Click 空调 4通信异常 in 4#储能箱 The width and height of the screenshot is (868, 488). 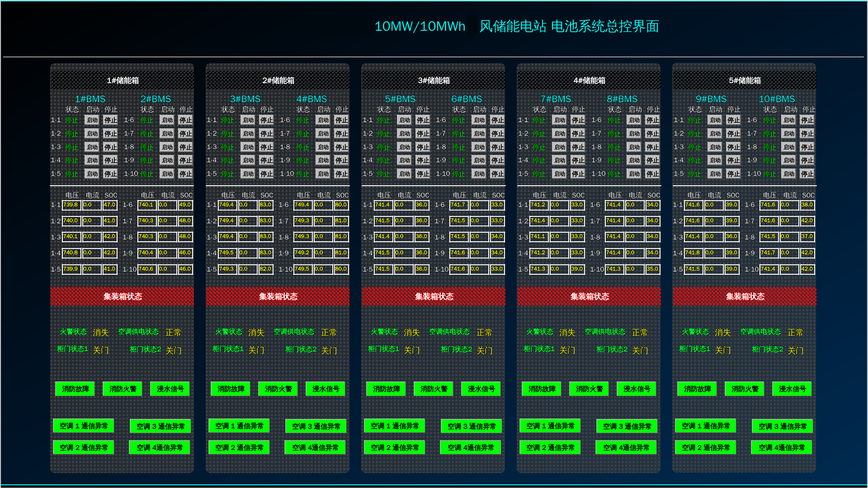(x=626, y=448)
